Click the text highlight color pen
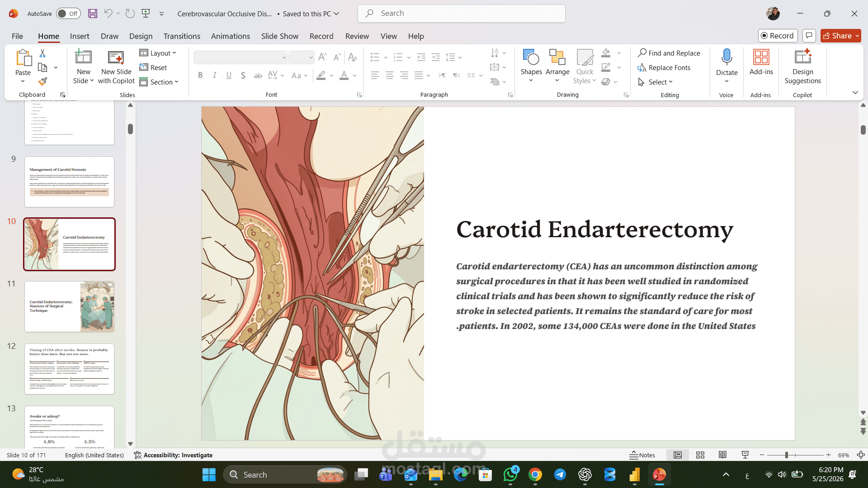This screenshot has width=868, height=488. click(x=321, y=75)
